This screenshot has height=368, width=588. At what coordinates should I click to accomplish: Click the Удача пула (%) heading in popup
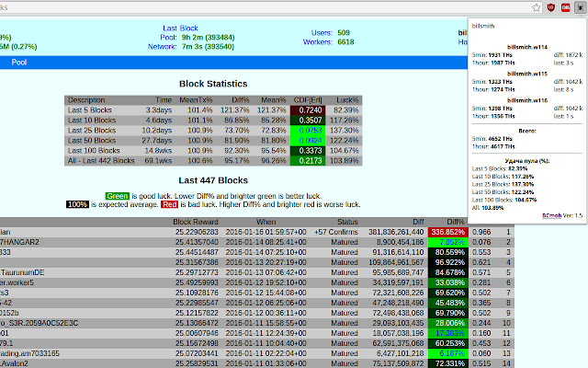tap(526, 161)
